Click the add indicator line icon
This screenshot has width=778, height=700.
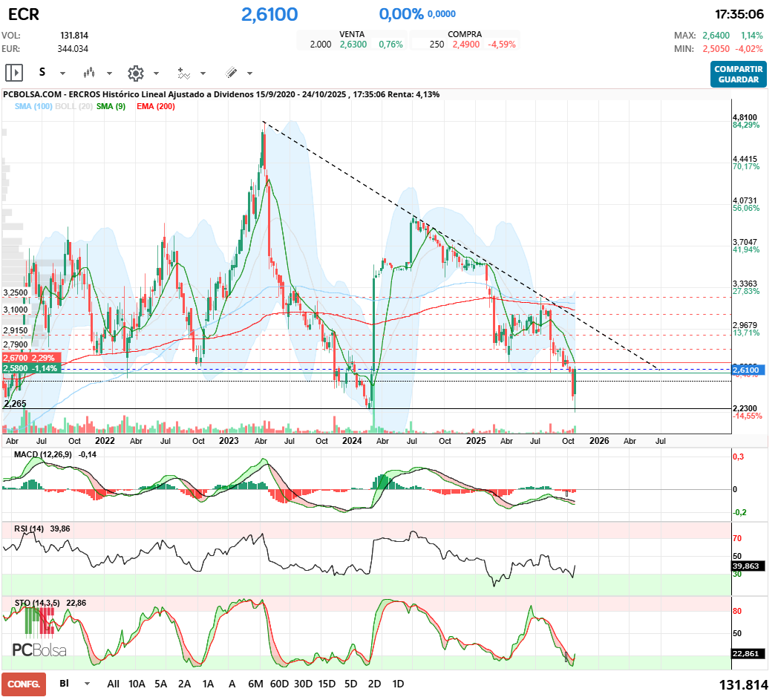tap(183, 73)
